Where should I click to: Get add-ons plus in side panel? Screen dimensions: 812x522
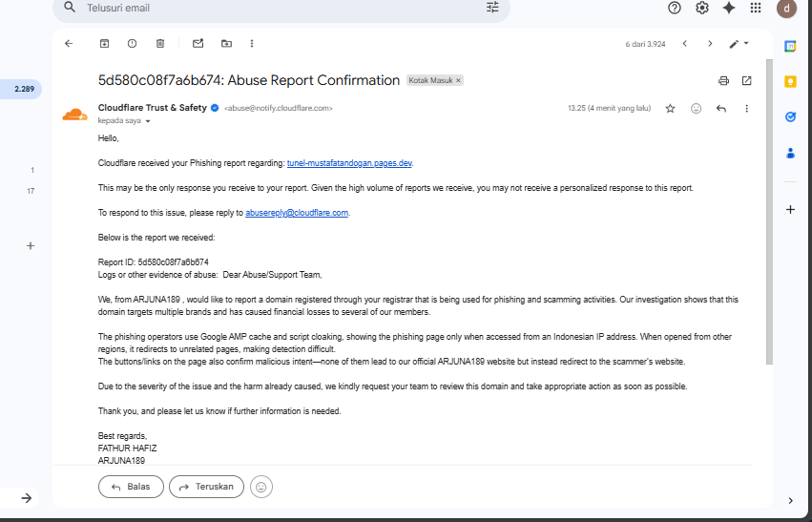click(790, 209)
